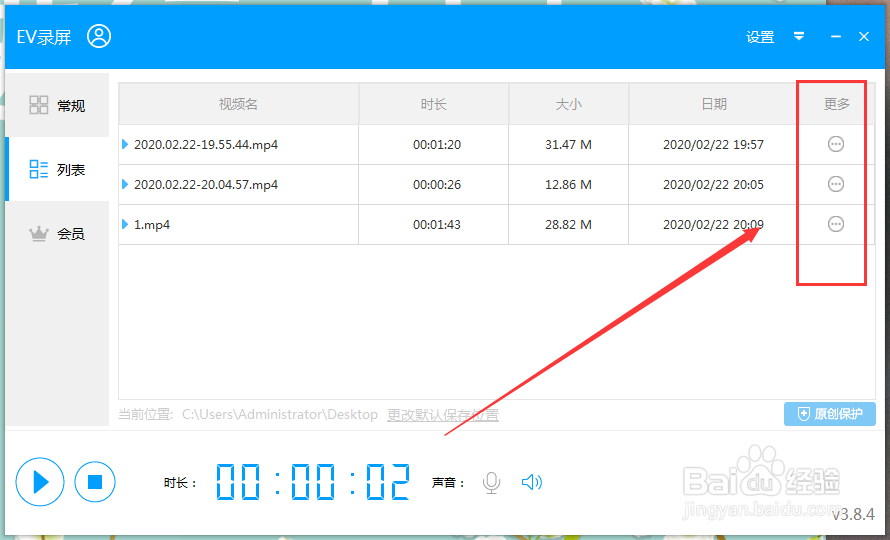Screen dimensions: 890x540
Task: Play video 1.mp4 using its triangle icon
Action: pos(125,224)
